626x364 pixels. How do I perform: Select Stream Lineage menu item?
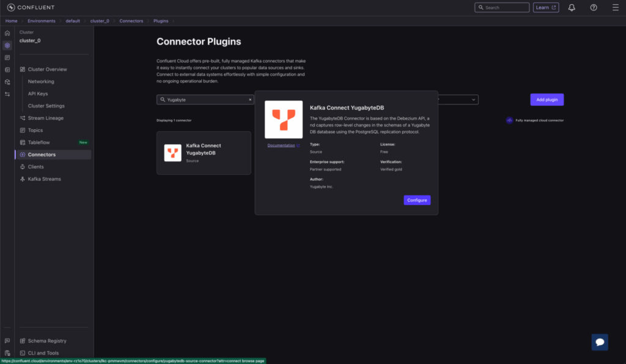coord(45,118)
